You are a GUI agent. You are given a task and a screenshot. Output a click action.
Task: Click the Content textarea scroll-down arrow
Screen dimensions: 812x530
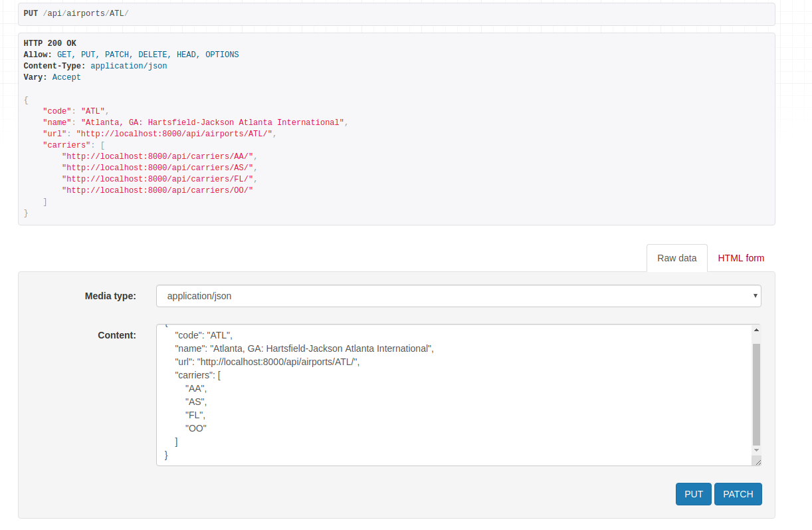point(756,450)
